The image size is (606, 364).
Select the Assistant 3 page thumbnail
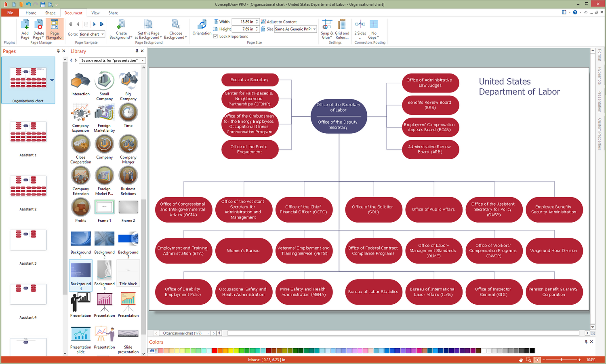[28, 240]
